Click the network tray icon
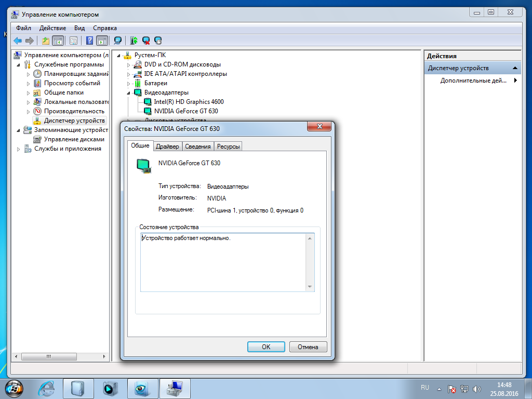Viewport: 532px width, 399px height. [464, 389]
